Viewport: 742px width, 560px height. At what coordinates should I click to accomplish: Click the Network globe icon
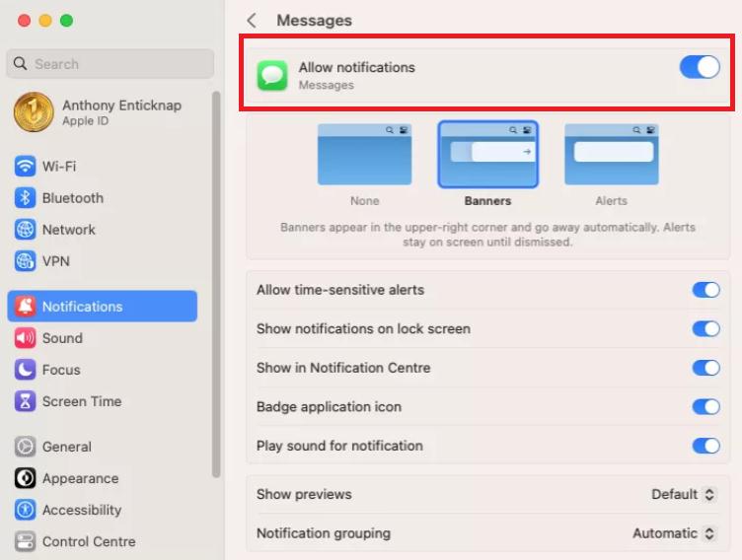coord(25,230)
